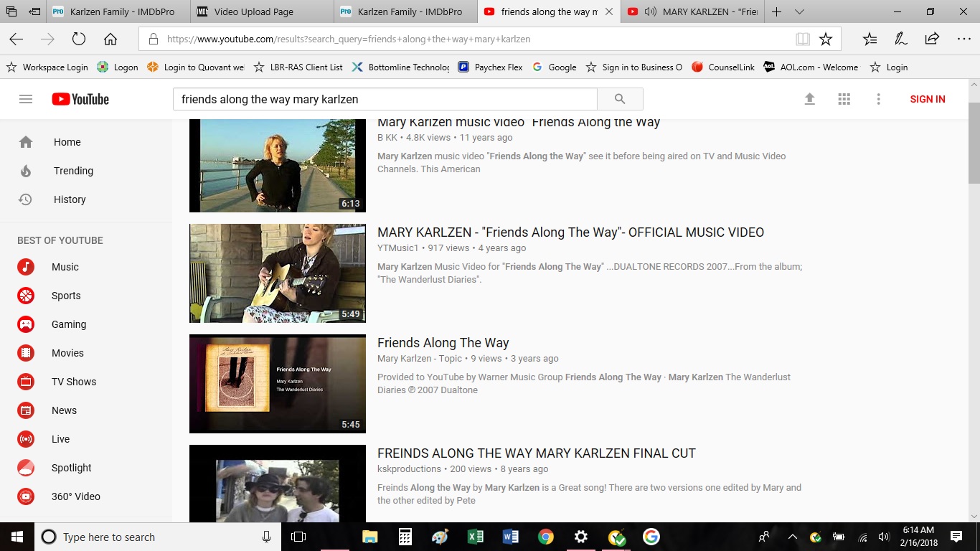This screenshot has width=980, height=551.
Task: Click the YouTube search input field
Action: point(385,99)
